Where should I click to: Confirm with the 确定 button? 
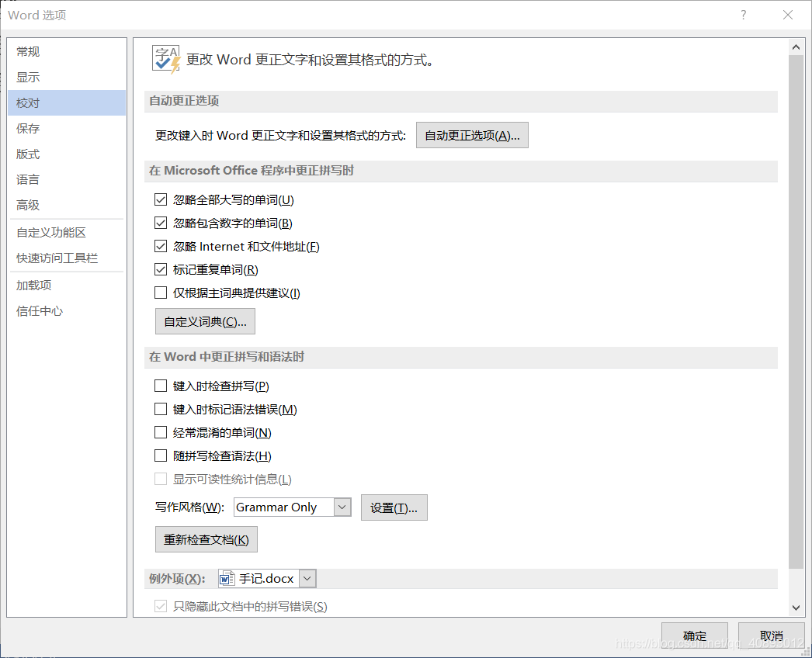(695, 635)
